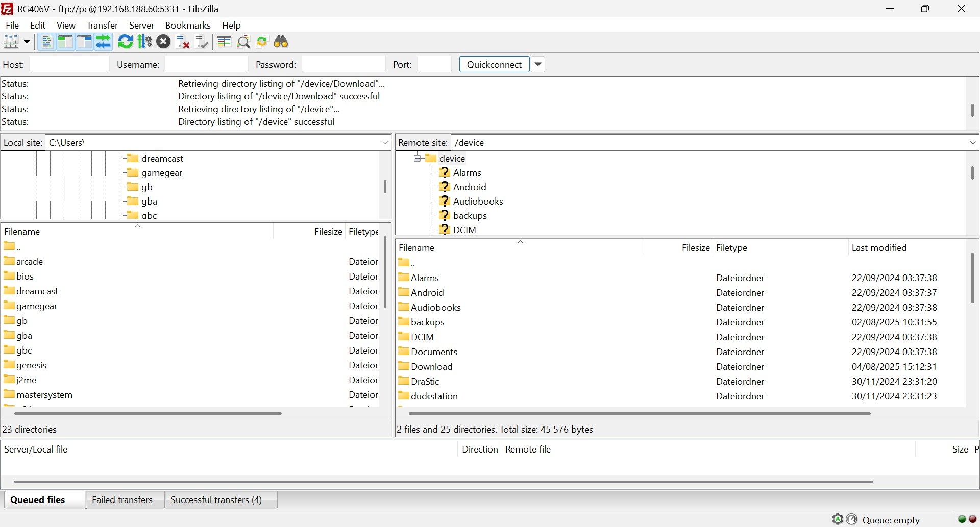Open Quickconnect history dropdown arrow
980x527 pixels.
[x=538, y=65]
